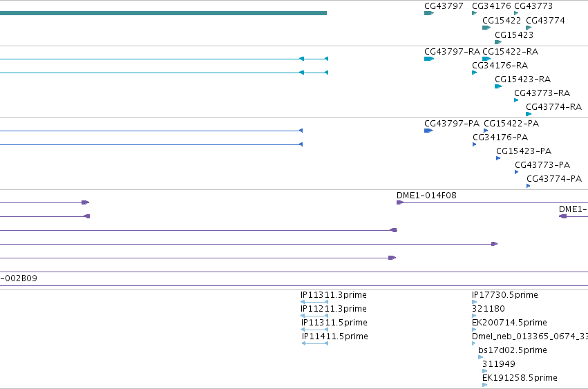
Task: Select the IP11211.3prime EST feature
Action: click(314, 316)
